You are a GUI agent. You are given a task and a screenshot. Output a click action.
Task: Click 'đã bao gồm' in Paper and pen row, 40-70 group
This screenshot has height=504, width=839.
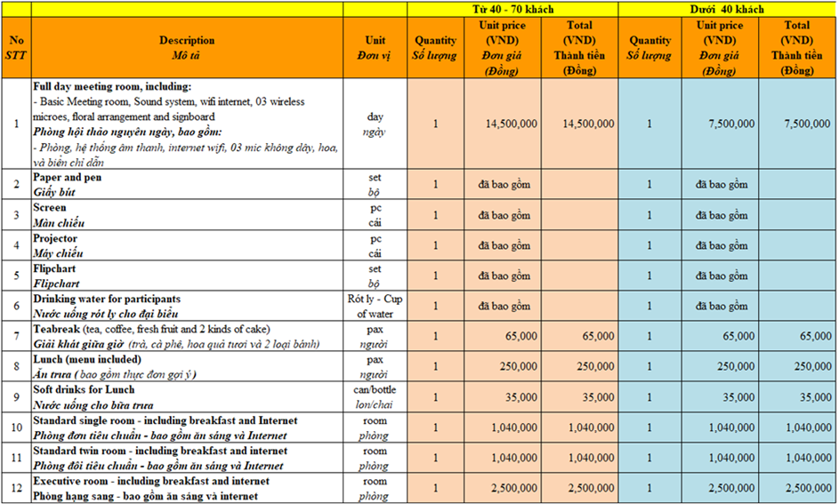[504, 184]
